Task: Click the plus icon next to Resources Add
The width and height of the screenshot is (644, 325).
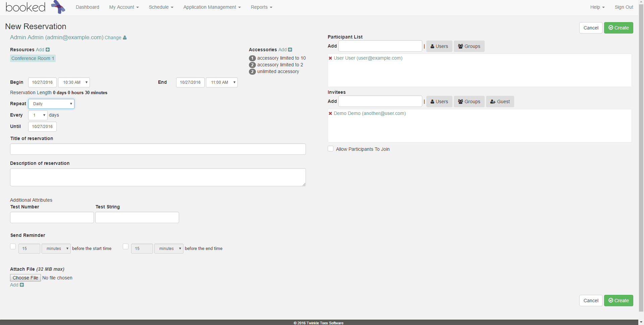Action: [x=48, y=50]
